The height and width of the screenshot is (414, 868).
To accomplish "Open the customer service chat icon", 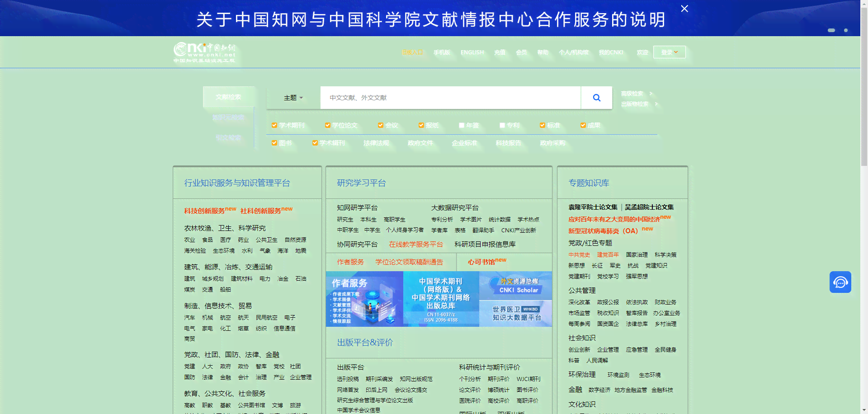I will pyautogui.click(x=840, y=282).
